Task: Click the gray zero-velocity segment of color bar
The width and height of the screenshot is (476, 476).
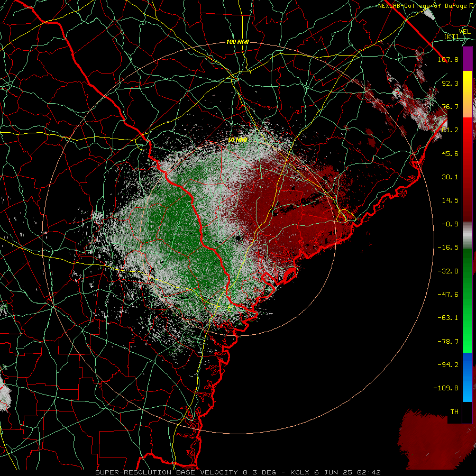Action: tap(467, 235)
